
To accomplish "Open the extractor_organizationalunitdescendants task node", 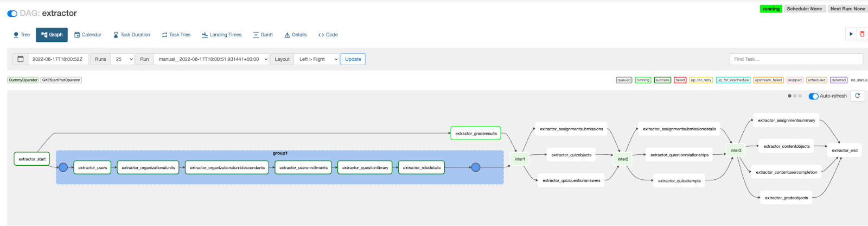I will [x=227, y=168].
